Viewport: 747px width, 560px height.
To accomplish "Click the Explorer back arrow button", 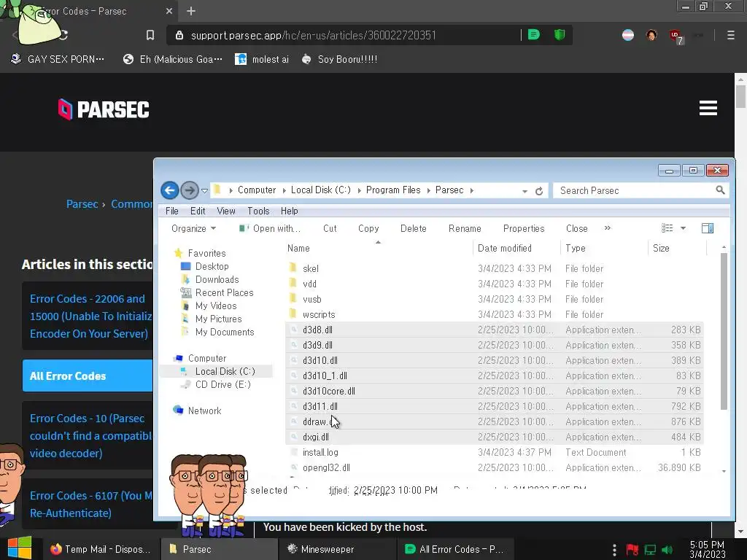I will click(169, 190).
